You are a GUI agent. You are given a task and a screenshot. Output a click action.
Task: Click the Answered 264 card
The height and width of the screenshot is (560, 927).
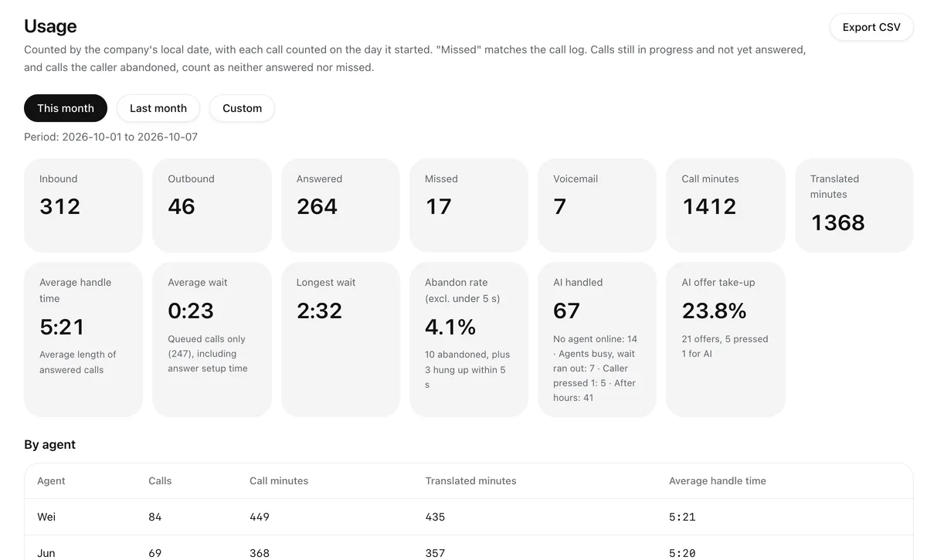tap(341, 205)
